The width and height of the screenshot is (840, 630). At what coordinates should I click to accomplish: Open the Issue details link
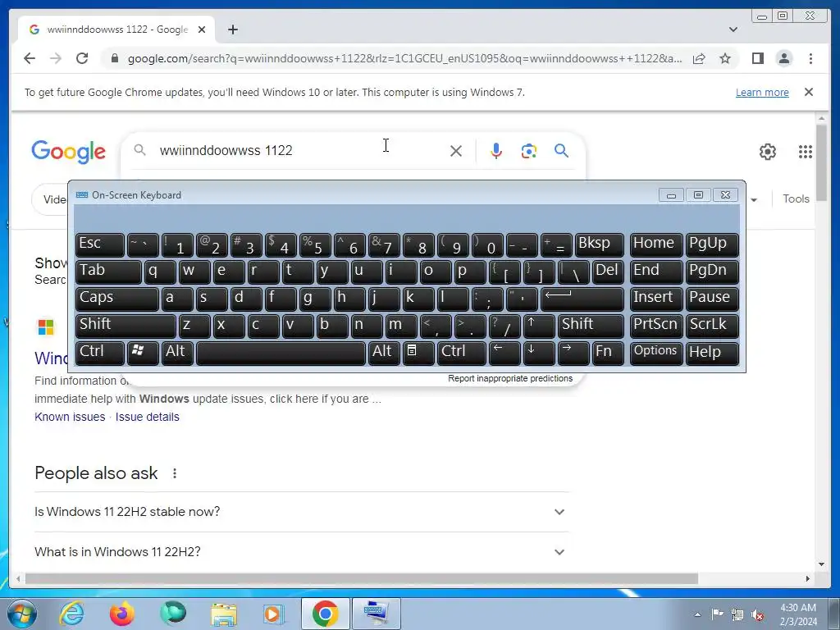(148, 417)
